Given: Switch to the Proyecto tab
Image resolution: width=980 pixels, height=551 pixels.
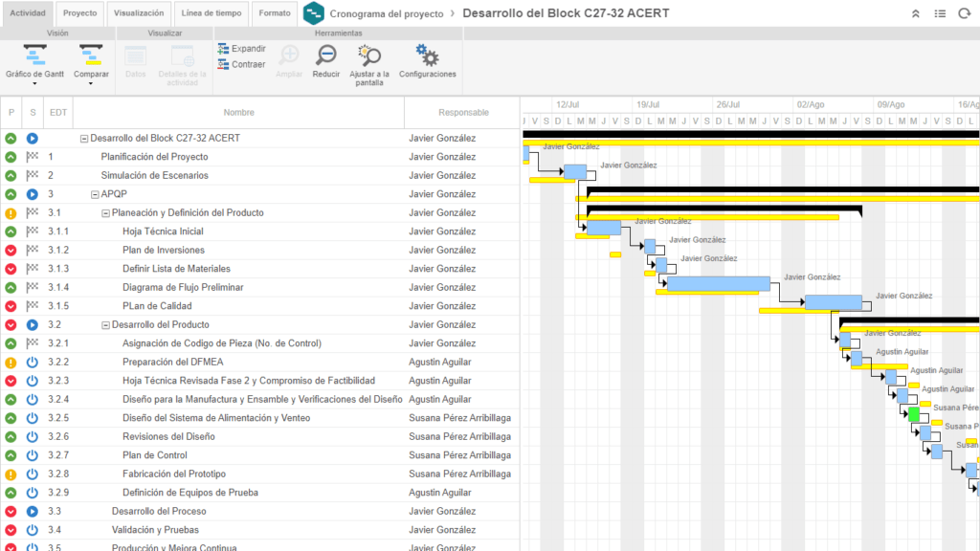Looking at the screenshot, I should pyautogui.click(x=79, y=13).
